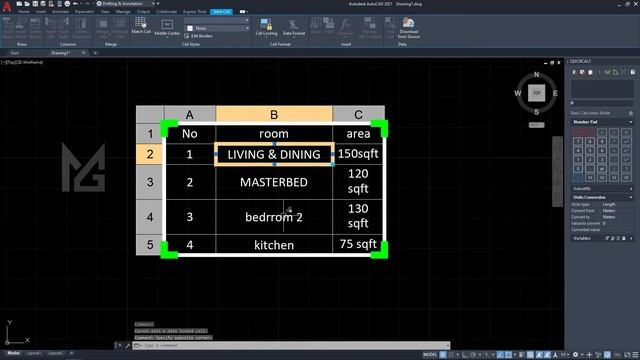Screen dimensions: 640x360
Task: Click the '75 sqft' table cell
Action: click(358, 244)
